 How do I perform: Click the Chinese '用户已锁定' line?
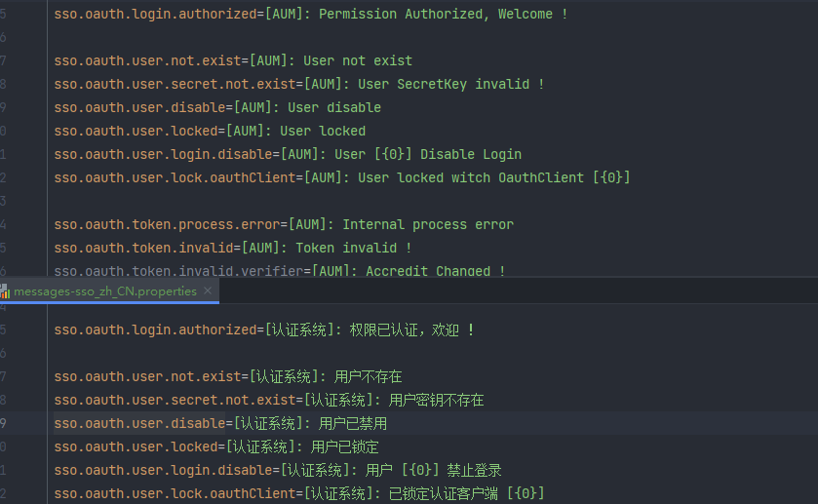tap(216, 446)
